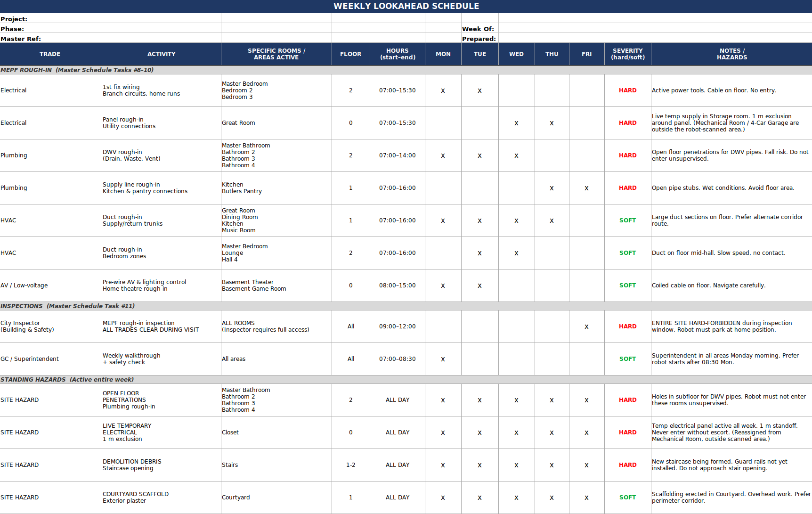The width and height of the screenshot is (812, 514).
Task: Select the FLOOR column header
Action: click(x=351, y=54)
